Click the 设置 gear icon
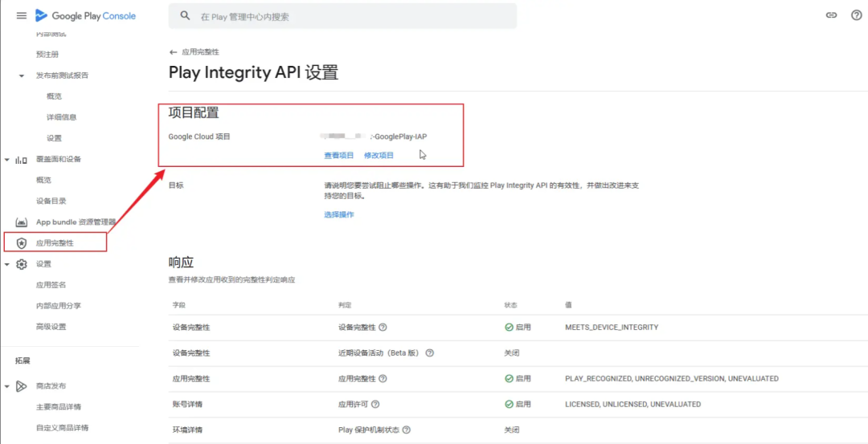This screenshot has width=868, height=444. click(22, 264)
